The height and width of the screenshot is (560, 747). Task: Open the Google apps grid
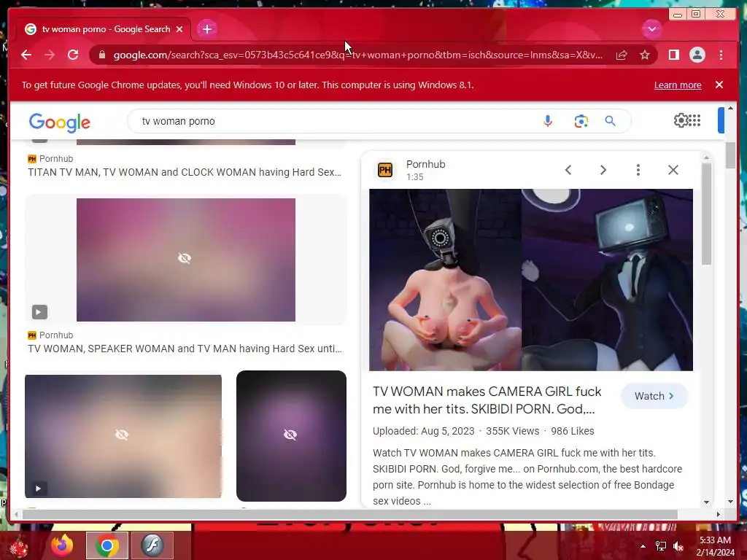click(x=694, y=120)
